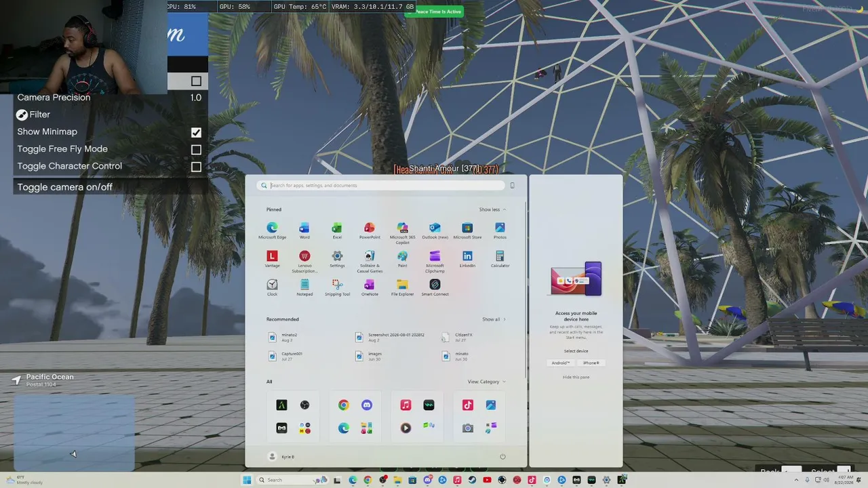Viewport: 868px width, 488px height.
Task: Launch OneNote from pinned apps
Action: coord(370,287)
